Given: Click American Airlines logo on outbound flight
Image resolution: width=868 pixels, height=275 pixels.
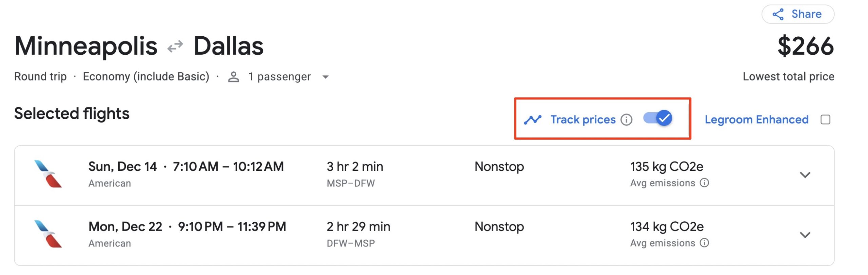Looking at the screenshot, I should point(48,174).
